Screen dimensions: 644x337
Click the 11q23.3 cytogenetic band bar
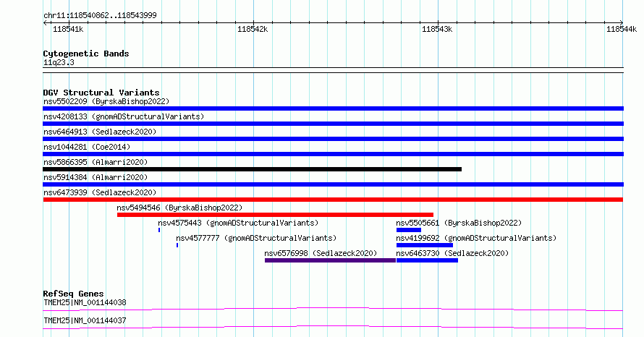pyautogui.click(x=333, y=70)
